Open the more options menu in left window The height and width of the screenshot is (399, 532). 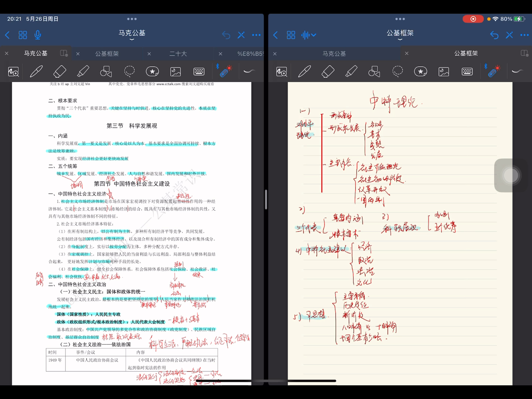256,35
